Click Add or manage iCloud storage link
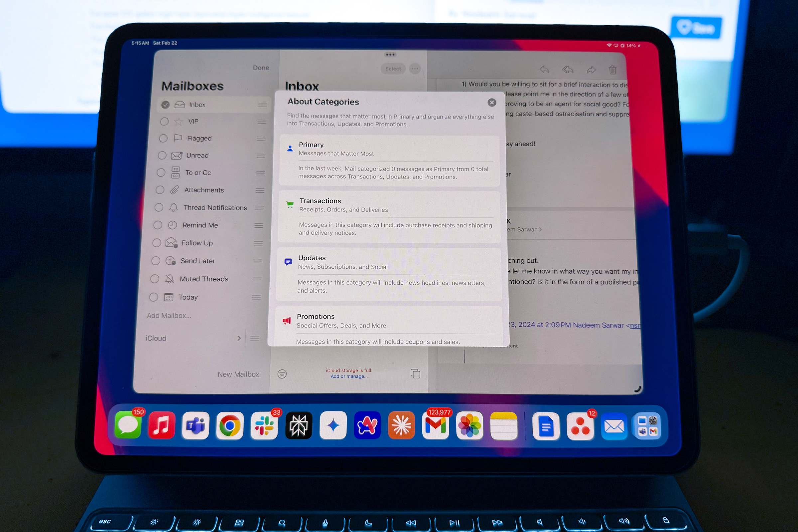 (x=348, y=378)
